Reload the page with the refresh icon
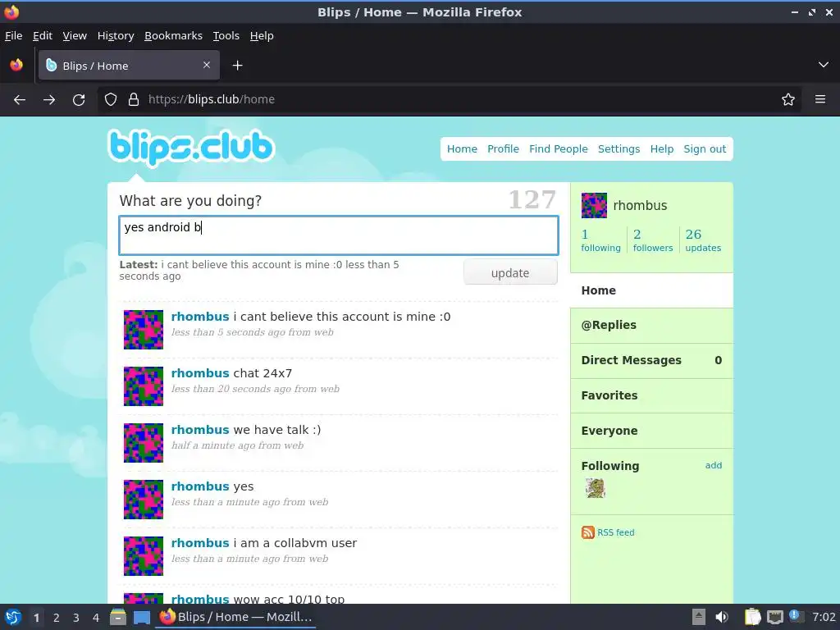This screenshot has width=840, height=630. pos(79,99)
